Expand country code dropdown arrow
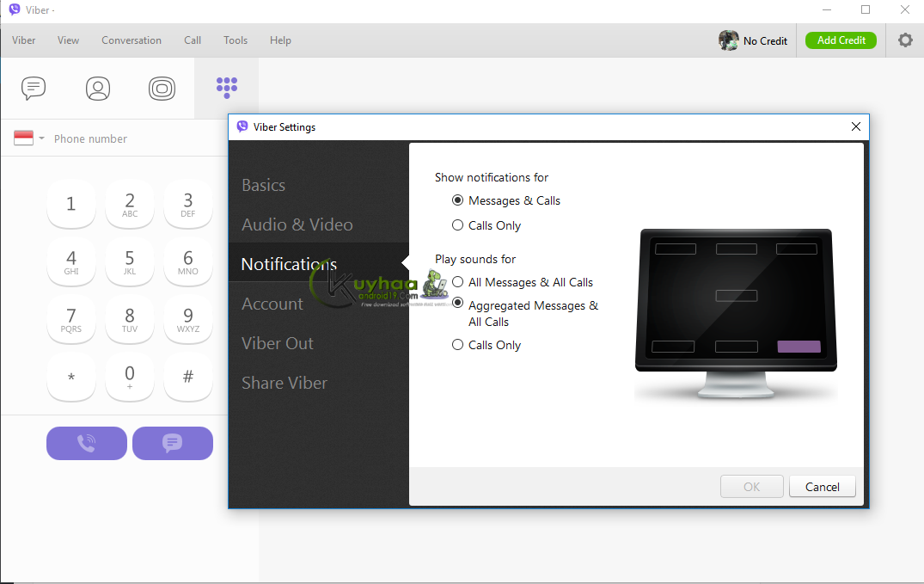Screen dimensions: 924x584 42,138
